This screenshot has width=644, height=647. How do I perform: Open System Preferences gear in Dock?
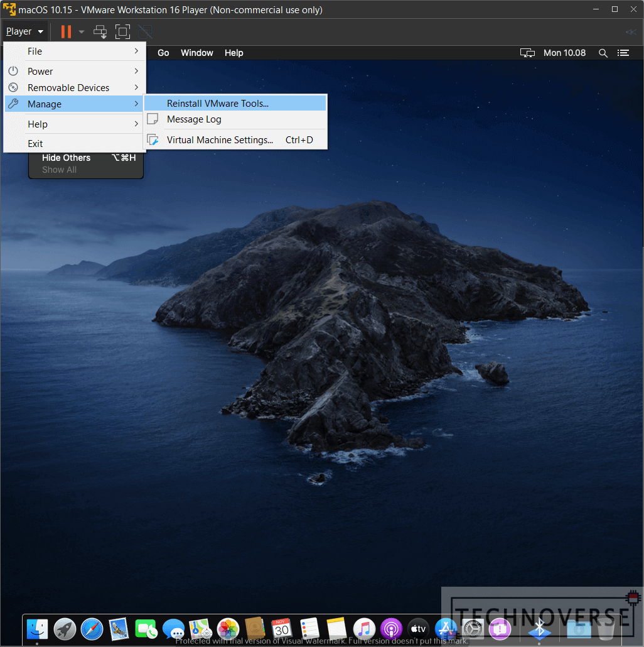click(473, 629)
